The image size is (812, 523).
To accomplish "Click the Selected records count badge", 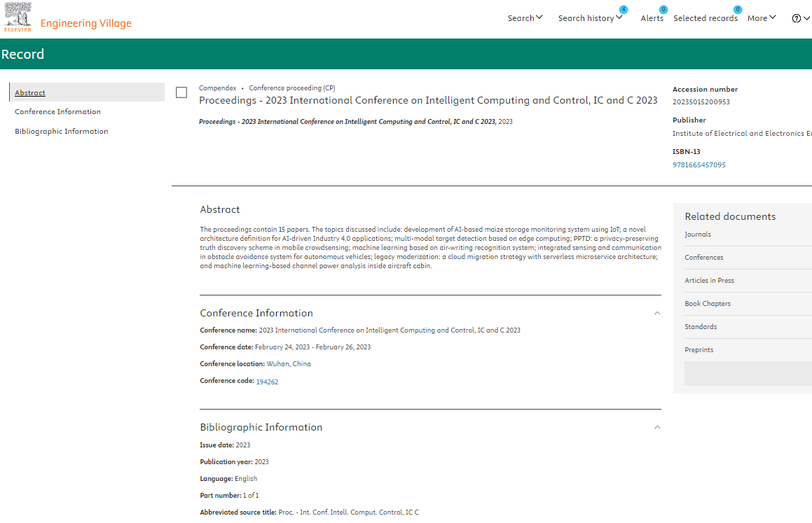I will pos(738,9).
